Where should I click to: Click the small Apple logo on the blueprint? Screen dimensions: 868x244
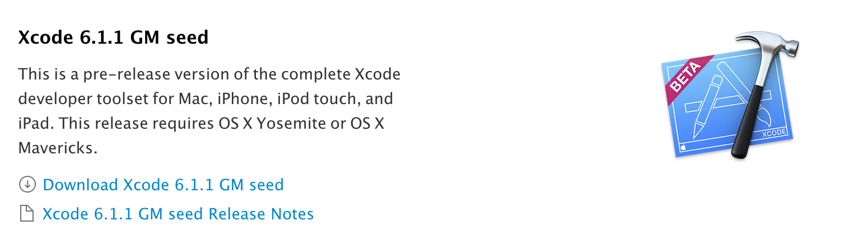click(684, 148)
